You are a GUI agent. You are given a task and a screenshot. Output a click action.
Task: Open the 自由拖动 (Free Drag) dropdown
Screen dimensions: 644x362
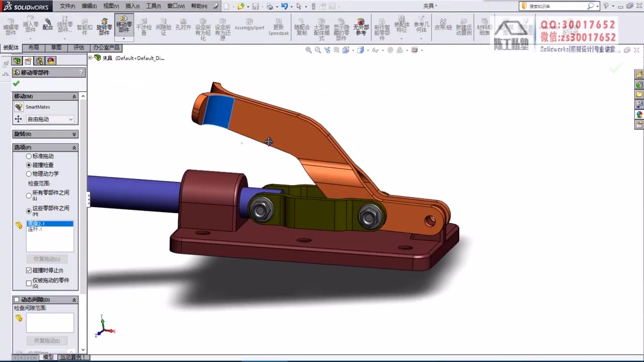click(50, 119)
